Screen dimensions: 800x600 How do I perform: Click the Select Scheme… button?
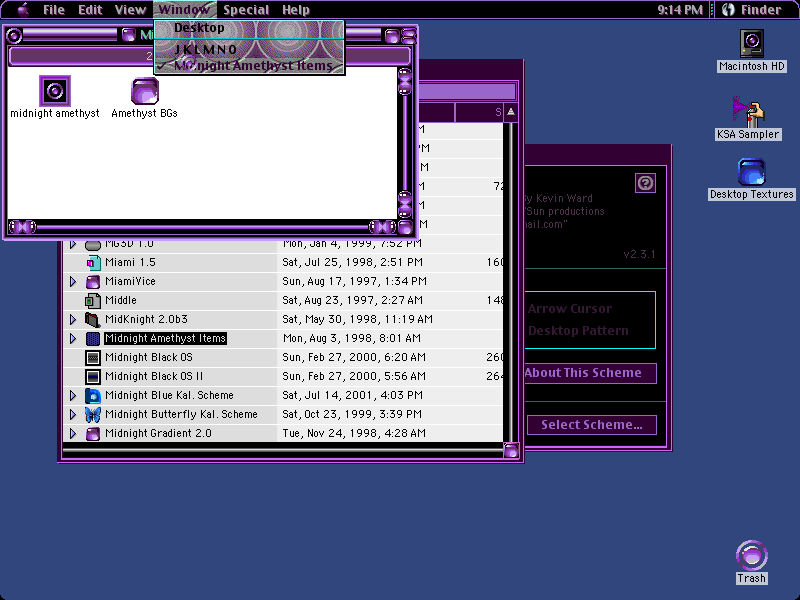(592, 425)
